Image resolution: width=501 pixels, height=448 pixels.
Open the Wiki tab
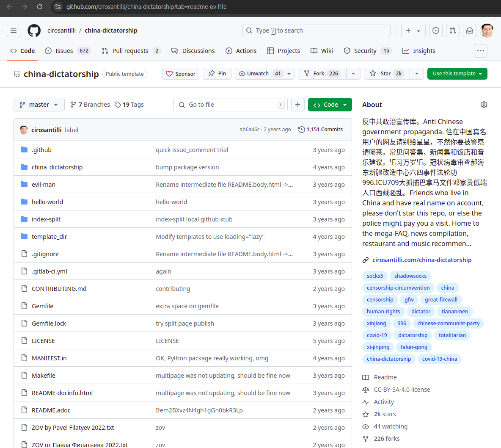point(322,50)
